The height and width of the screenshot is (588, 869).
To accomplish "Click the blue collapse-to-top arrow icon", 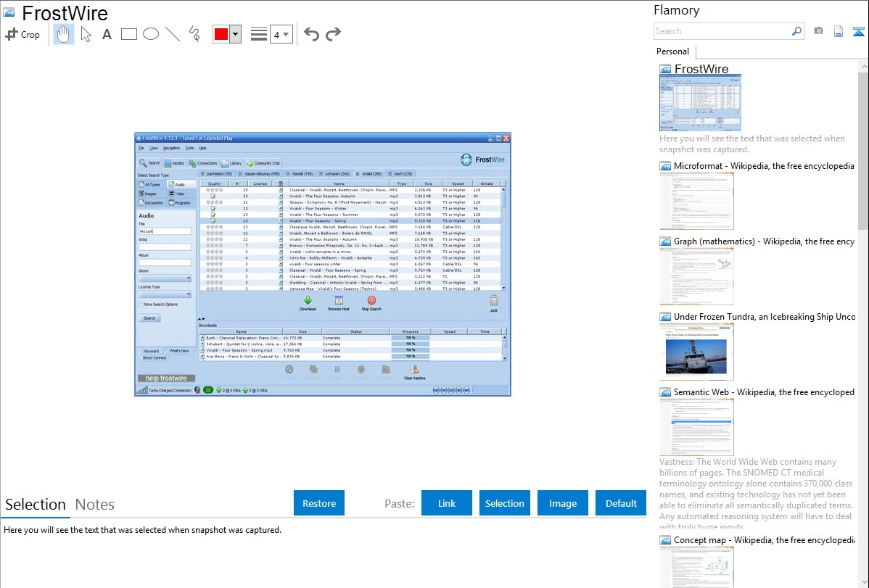I will 858,31.
